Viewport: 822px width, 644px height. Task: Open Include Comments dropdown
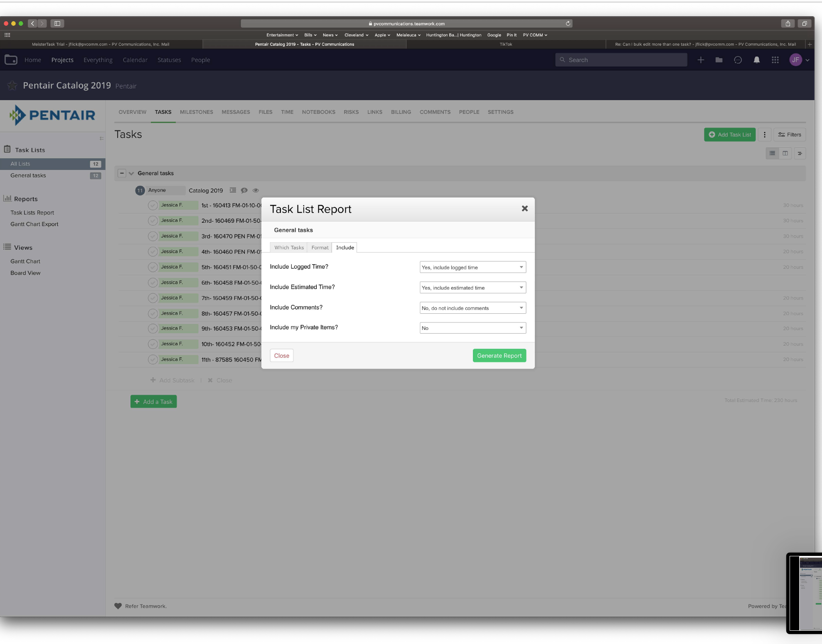click(473, 308)
